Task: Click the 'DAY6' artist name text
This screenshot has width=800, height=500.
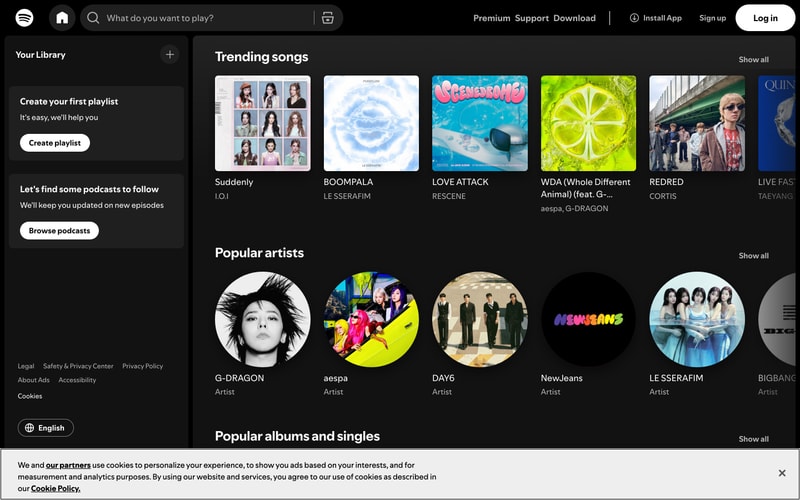Action: pyautogui.click(x=443, y=378)
